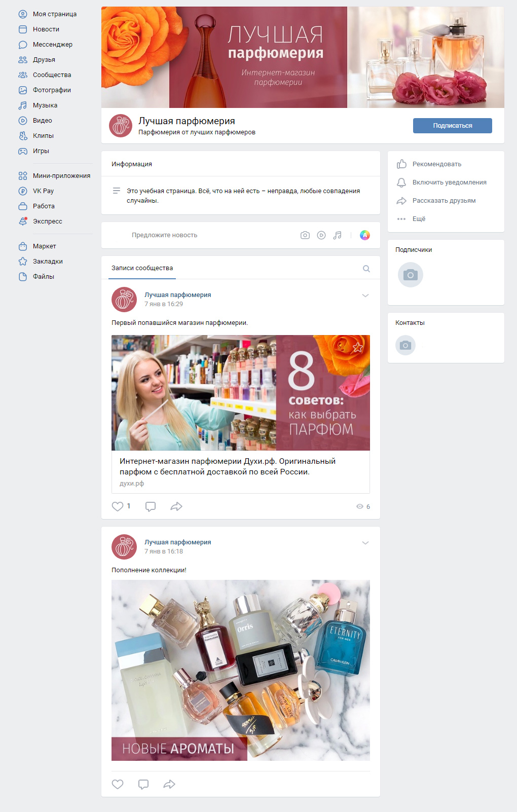Open author name on 16:18 post
The image size is (517, 812).
178,542
